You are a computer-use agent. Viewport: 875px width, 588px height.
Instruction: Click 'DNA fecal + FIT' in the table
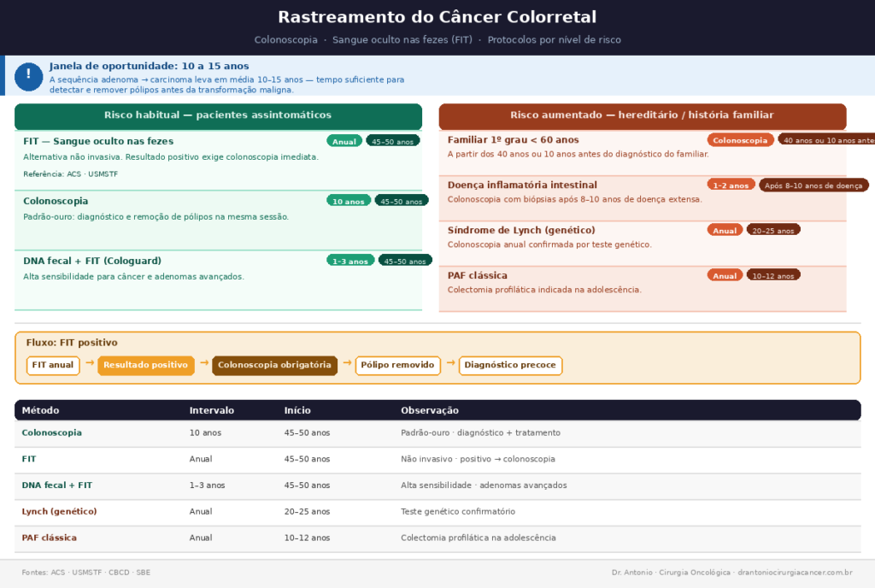click(57, 485)
